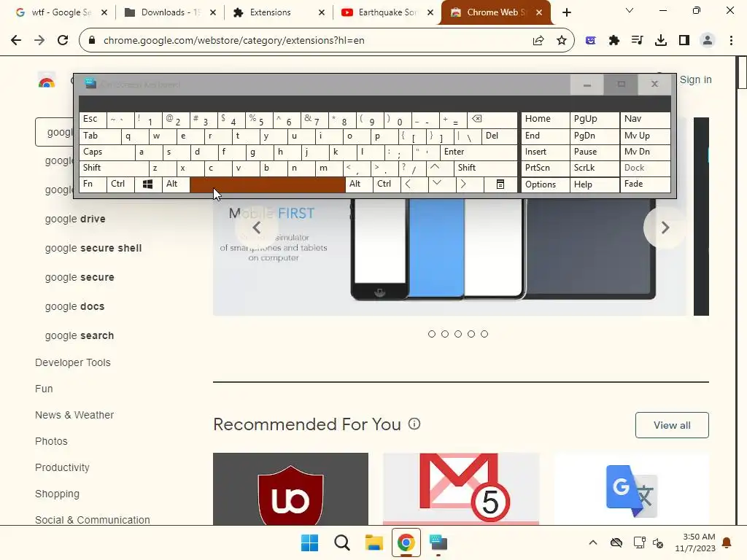The height and width of the screenshot is (560, 747).
Task: Click the browser back arrow
Action: (x=16, y=40)
